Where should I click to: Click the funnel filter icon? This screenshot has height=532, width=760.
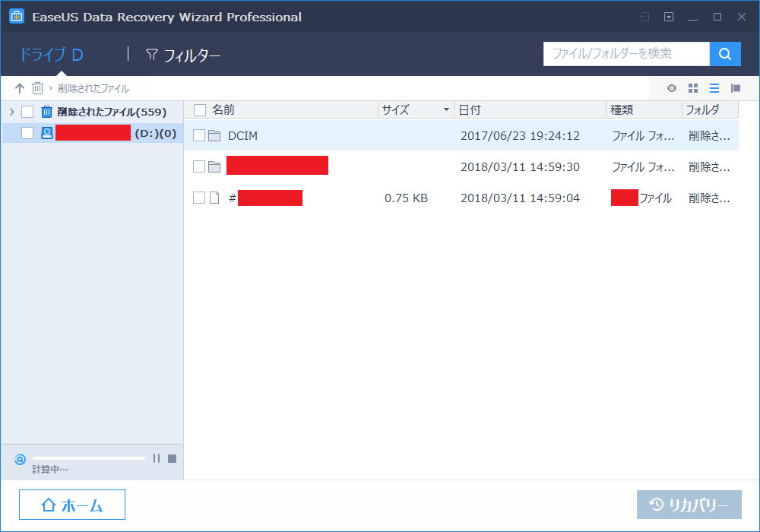(152, 54)
